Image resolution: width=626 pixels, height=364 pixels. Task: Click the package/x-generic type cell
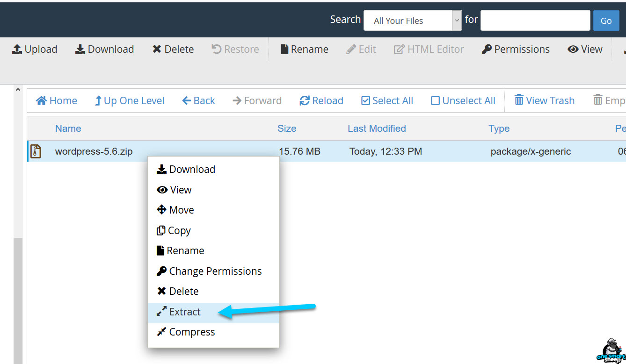click(x=531, y=151)
